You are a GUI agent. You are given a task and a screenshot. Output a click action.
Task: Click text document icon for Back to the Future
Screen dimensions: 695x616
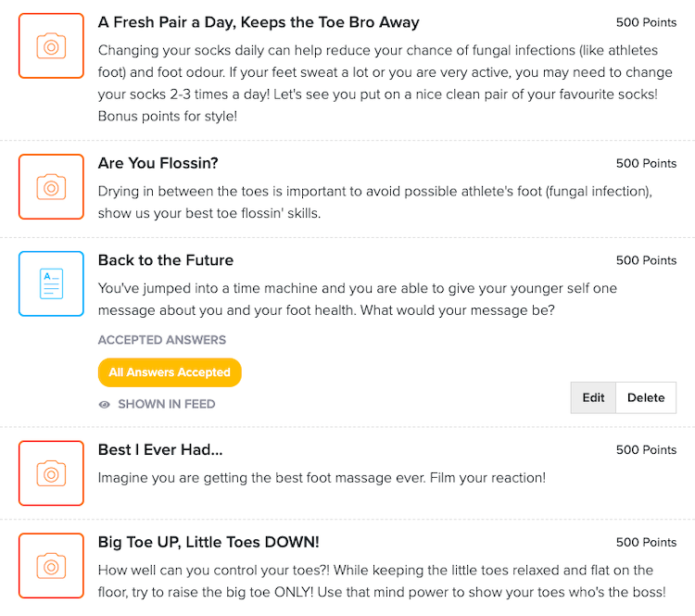(x=51, y=283)
